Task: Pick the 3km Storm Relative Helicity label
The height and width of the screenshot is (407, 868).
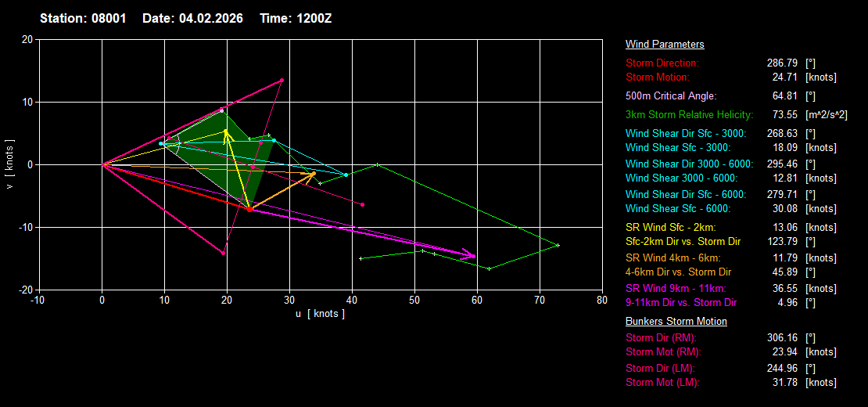Action: pyautogui.click(x=689, y=115)
